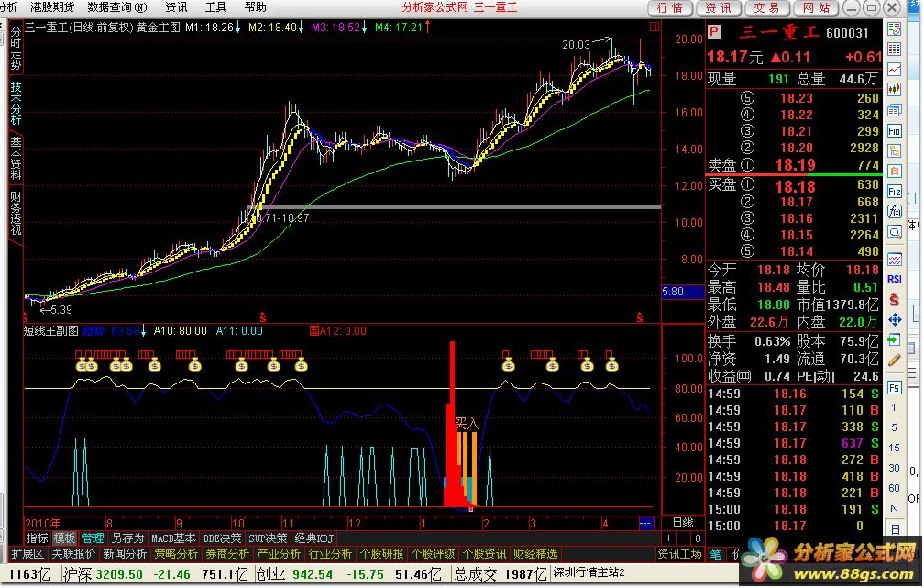The height and width of the screenshot is (588, 924).
Task: Click the F12 icon in right toolbar
Action: pos(895,192)
